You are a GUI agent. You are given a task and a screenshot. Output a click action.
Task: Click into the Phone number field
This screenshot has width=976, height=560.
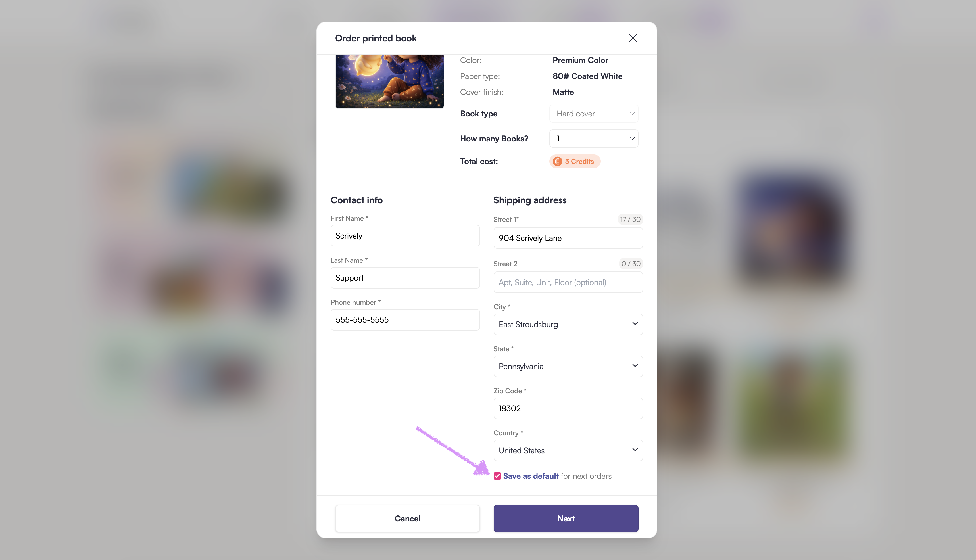click(x=405, y=320)
